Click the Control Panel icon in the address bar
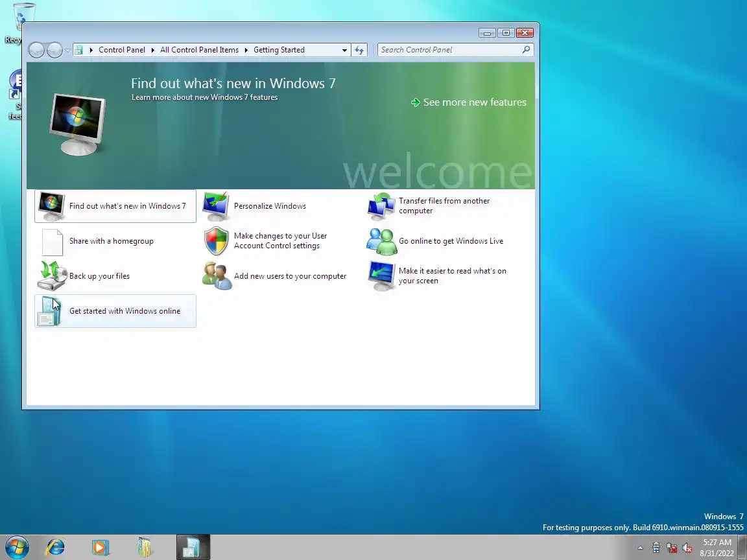The width and height of the screenshot is (747, 560). 79,50
